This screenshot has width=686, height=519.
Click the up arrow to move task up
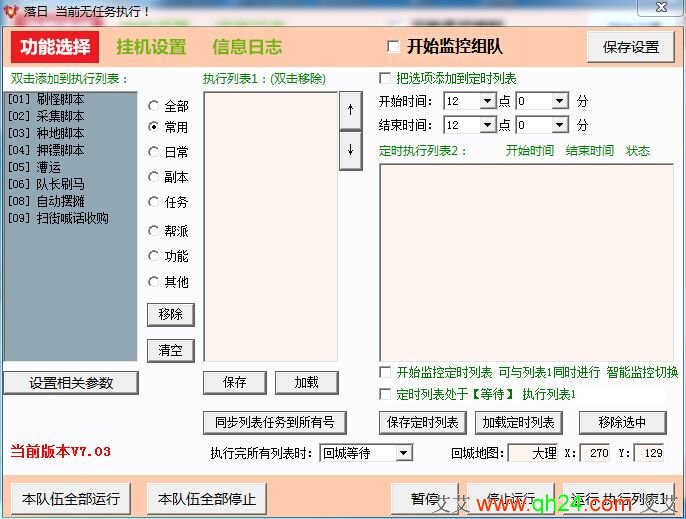[350, 110]
